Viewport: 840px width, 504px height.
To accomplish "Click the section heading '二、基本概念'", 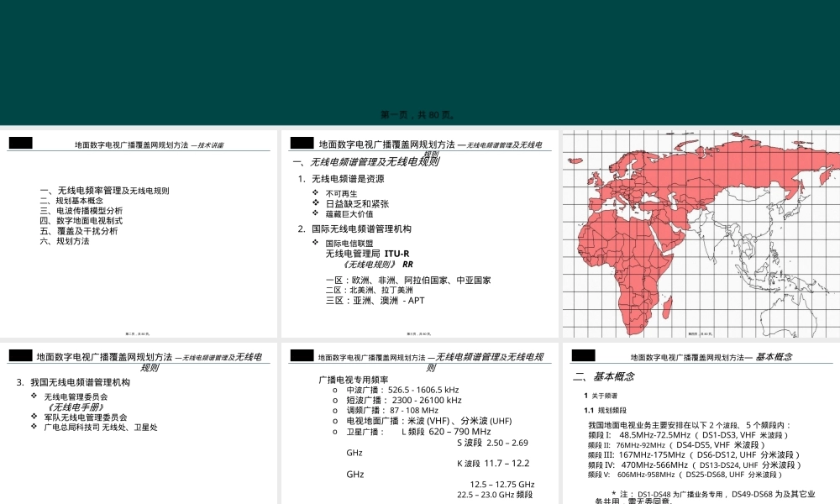I will coord(604,376).
